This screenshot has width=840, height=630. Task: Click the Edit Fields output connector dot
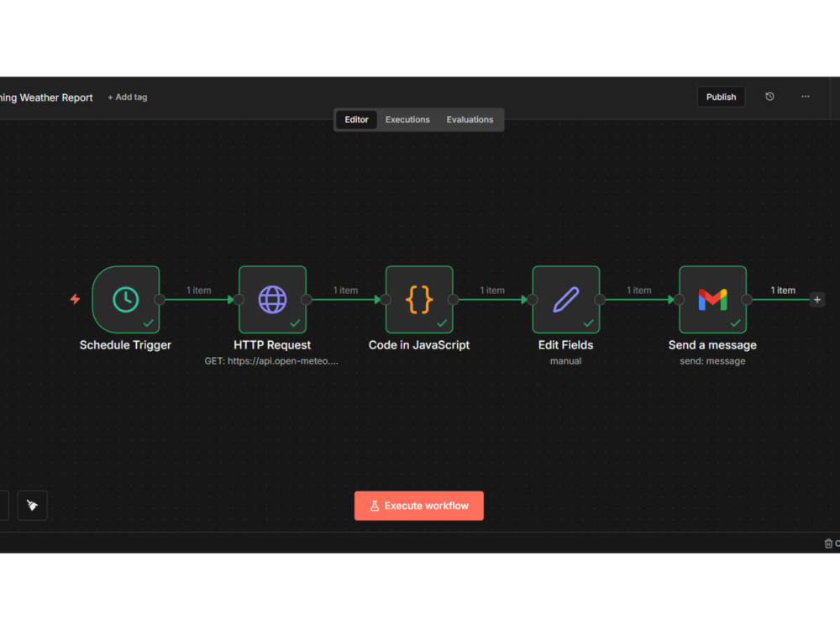click(x=600, y=300)
